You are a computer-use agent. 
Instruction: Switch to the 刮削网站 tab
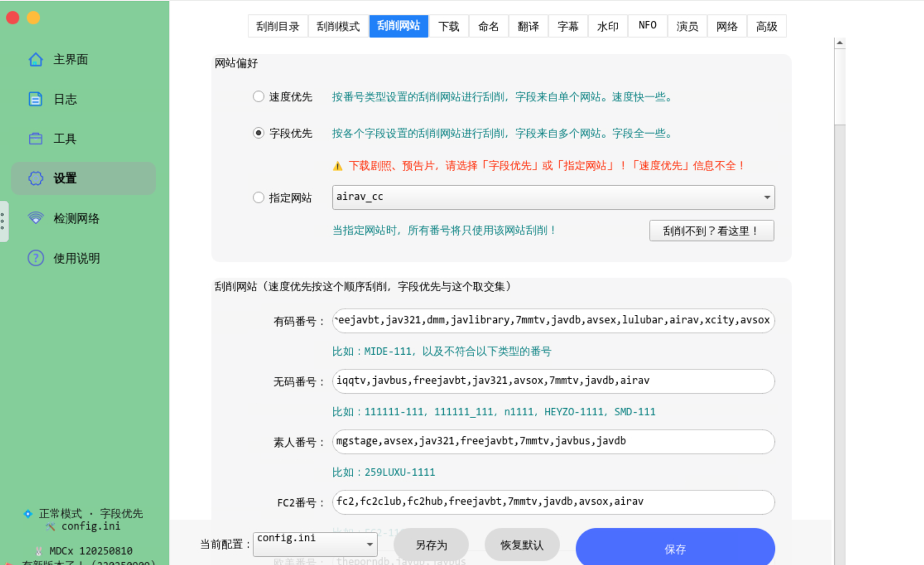point(399,26)
